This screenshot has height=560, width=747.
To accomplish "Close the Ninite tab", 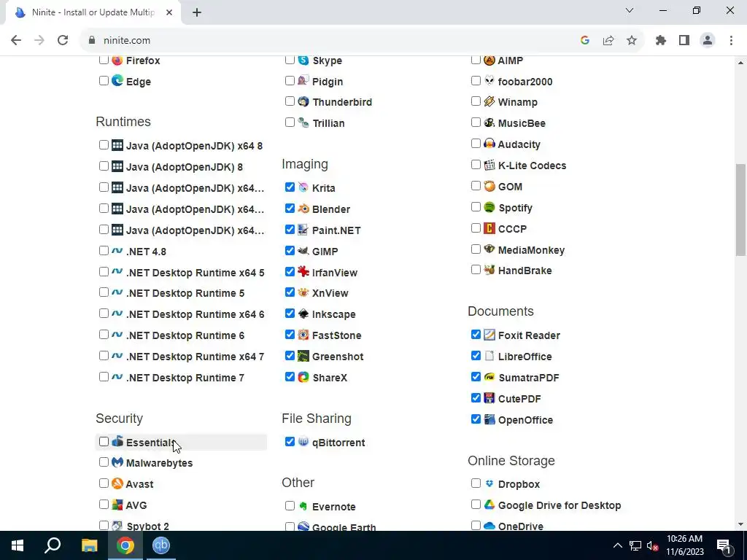I will (169, 12).
